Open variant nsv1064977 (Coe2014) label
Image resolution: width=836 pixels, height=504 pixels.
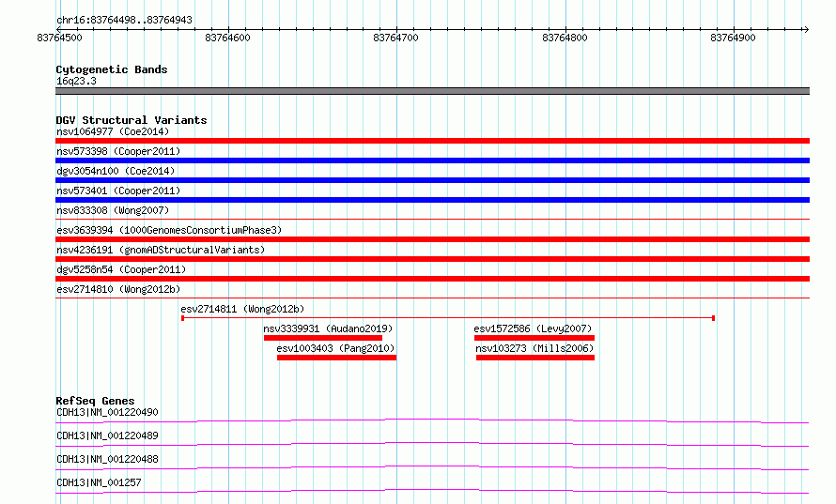113,131
